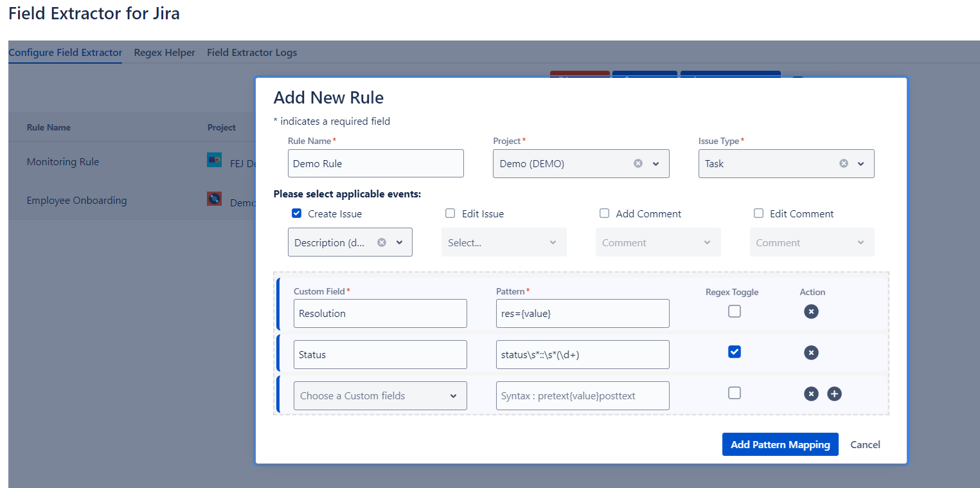The height and width of the screenshot is (488, 980).
Task: Open the Choose a Custom fields dropdown
Action: click(380, 395)
